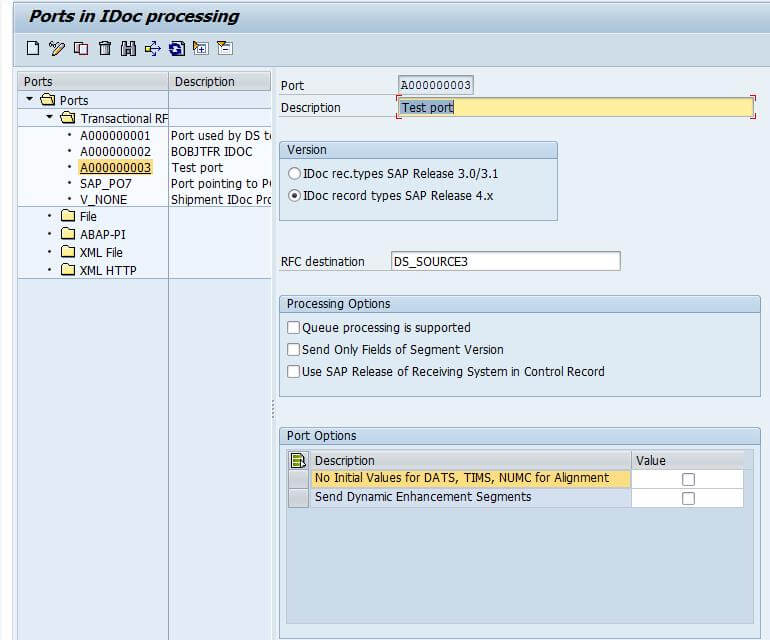The height and width of the screenshot is (640, 770).
Task: Click the Create new port icon
Action: tap(33, 48)
